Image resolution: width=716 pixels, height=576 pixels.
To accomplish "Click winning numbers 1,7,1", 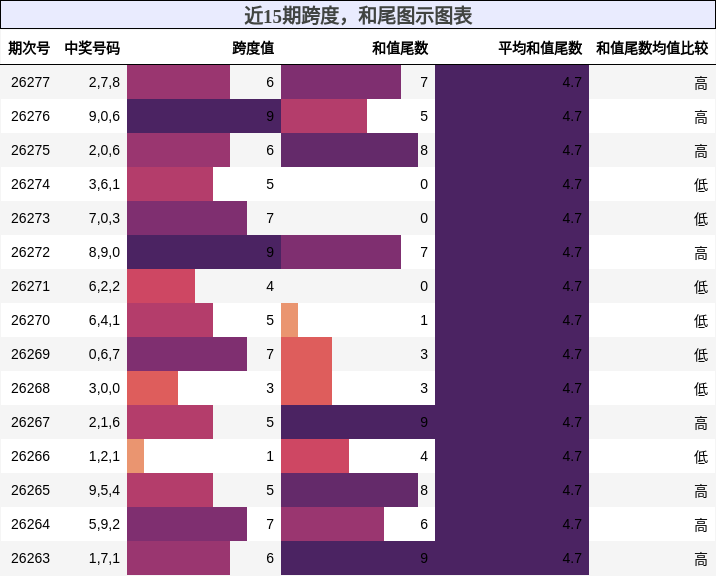I will 104,558.
